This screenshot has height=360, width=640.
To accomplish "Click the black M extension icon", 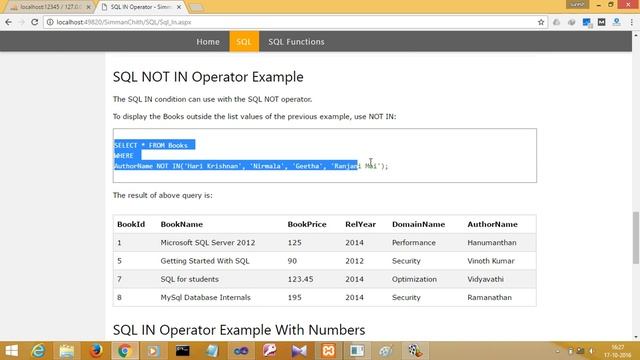I will pyautogui.click(x=601, y=22).
